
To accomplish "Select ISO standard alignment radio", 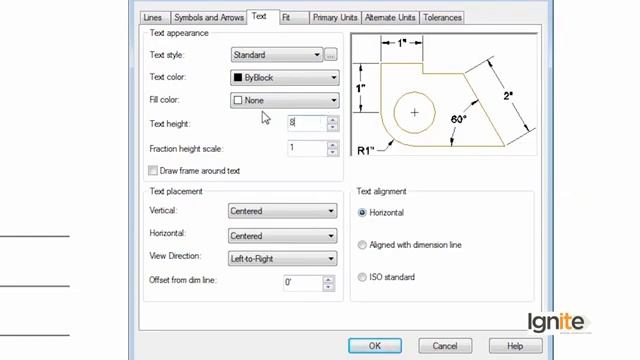I will pyautogui.click(x=362, y=277).
